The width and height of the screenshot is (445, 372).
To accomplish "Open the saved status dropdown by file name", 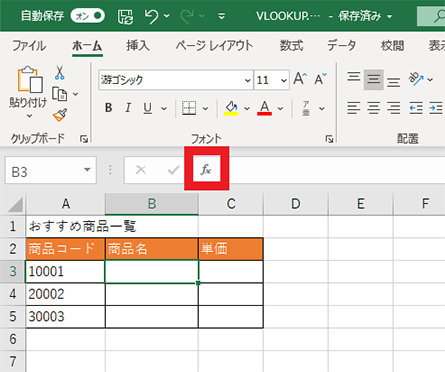I will pos(389,16).
